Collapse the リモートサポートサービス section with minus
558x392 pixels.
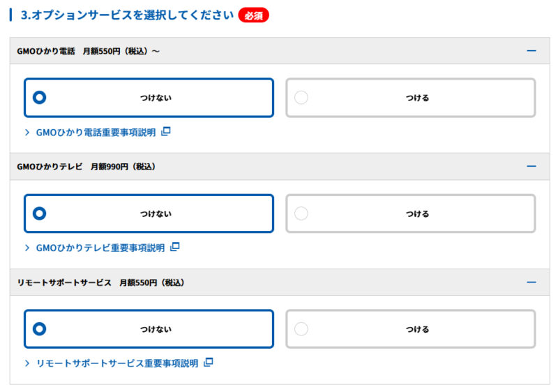[x=531, y=282]
